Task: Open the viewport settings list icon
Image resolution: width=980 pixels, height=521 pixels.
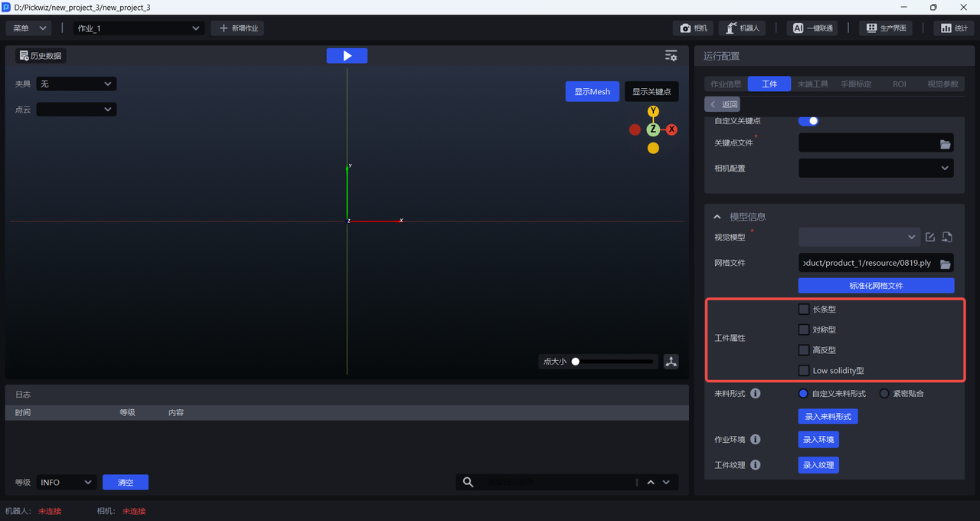Action: pos(671,56)
